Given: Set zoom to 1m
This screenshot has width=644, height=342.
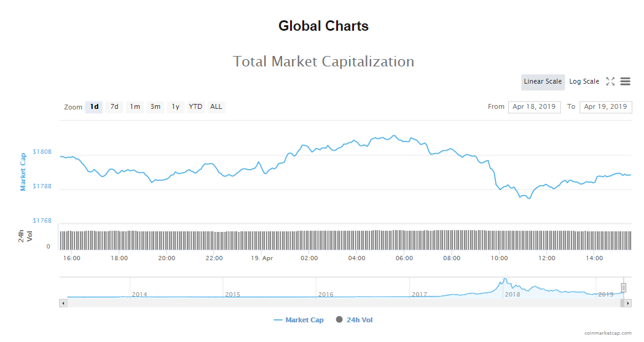Looking at the screenshot, I should pos(135,107).
